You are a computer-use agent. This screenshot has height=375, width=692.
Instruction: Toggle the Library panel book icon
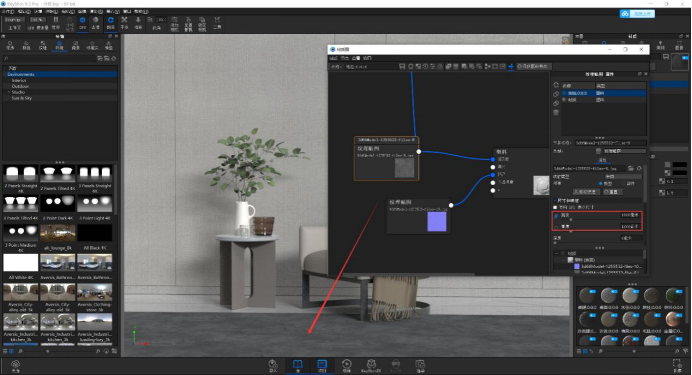coord(297,364)
